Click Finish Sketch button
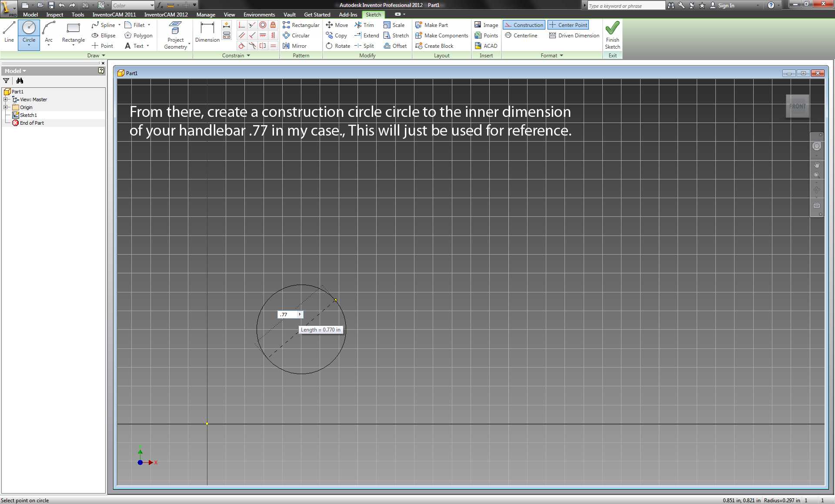Image resolution: width=835 pixels, height=504 pixels. click(x=612, y=36)
